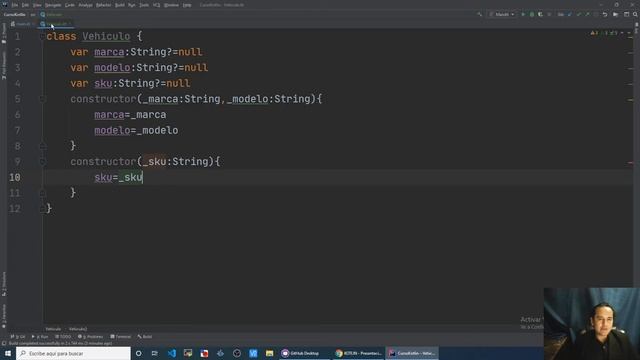Viewport: 640px width, 360px height.
Task: Click the line number 10 gutter
Action: 15,177
